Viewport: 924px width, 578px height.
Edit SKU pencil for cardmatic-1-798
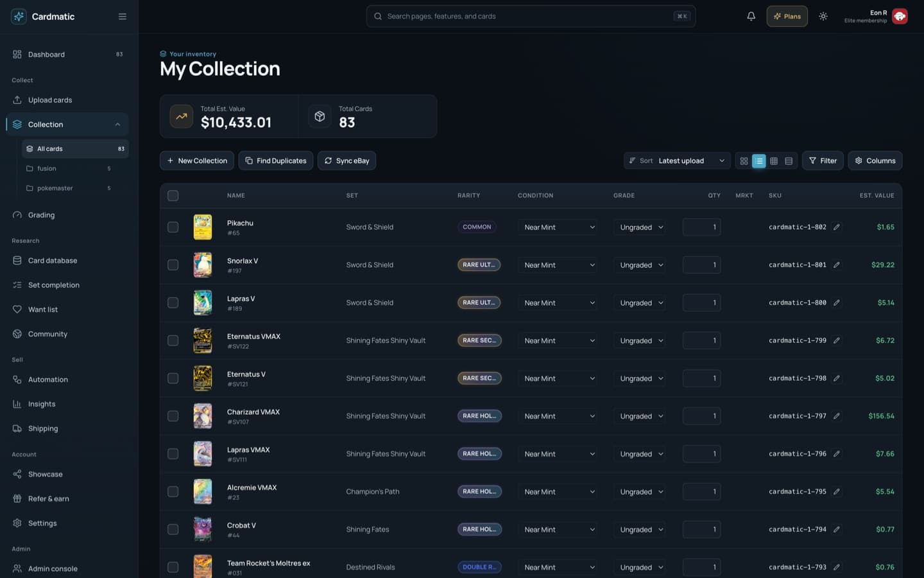click(837, 378)
